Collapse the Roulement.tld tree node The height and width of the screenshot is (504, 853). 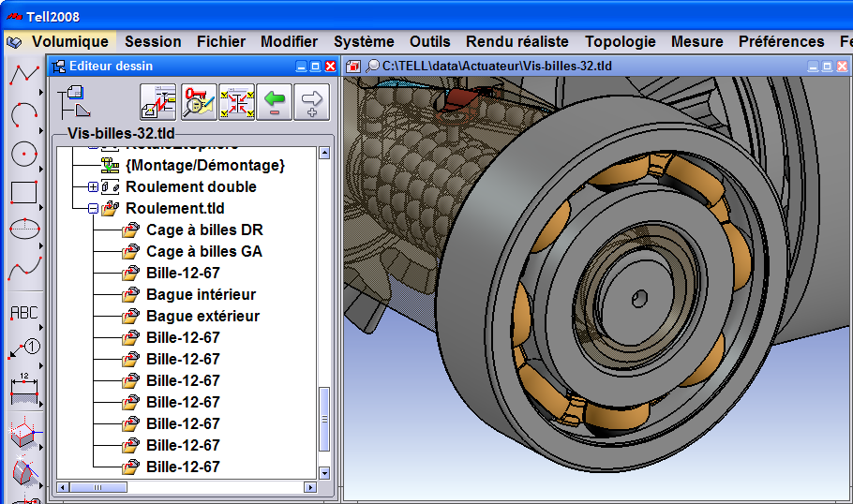[x=93, y=209]
